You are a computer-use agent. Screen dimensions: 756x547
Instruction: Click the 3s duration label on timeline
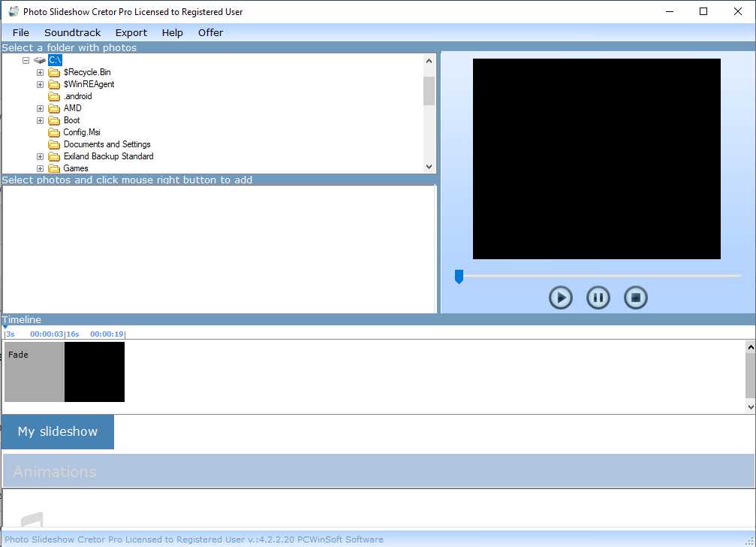coord(11,334)
